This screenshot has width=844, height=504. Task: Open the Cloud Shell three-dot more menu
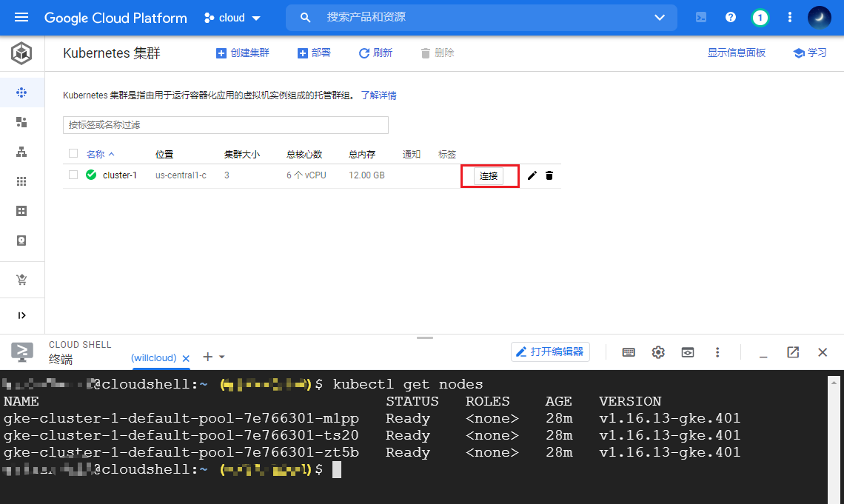pyautogui.click(x=717, y=352)
